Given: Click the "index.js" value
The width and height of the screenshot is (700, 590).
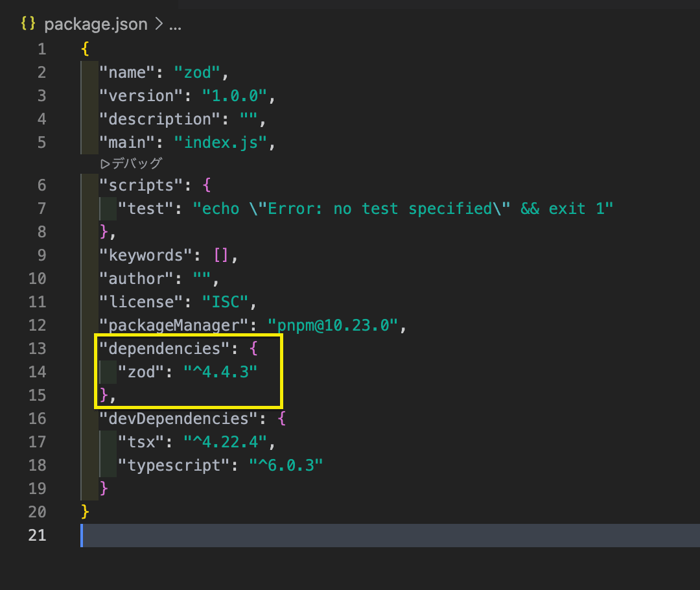Looking at the screenshot, I should [x=220, y=143].
